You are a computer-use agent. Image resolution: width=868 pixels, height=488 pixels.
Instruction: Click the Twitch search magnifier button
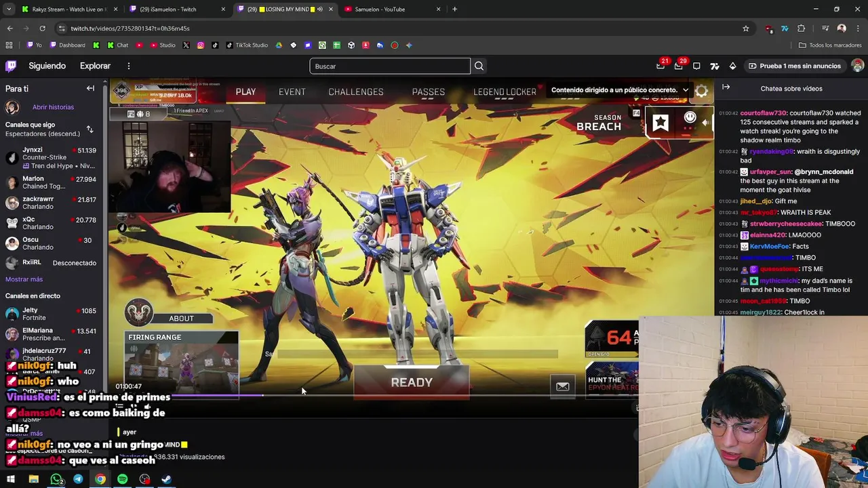tap(479, 66)
